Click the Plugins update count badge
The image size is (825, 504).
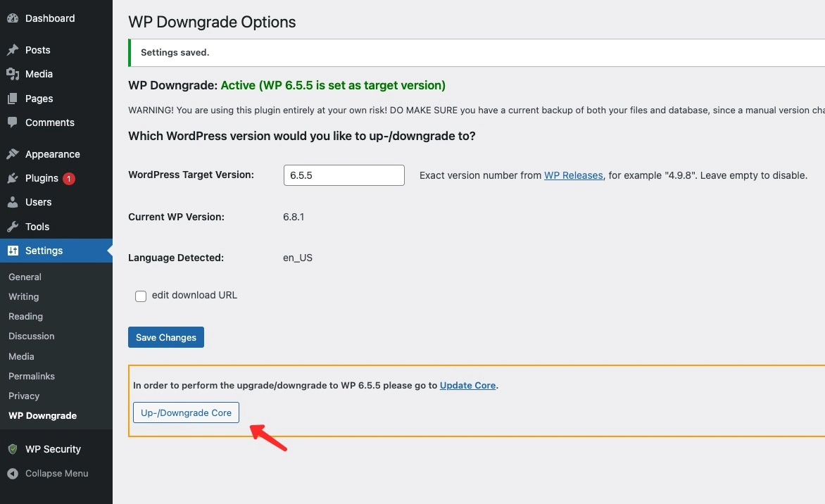[68, 179]
